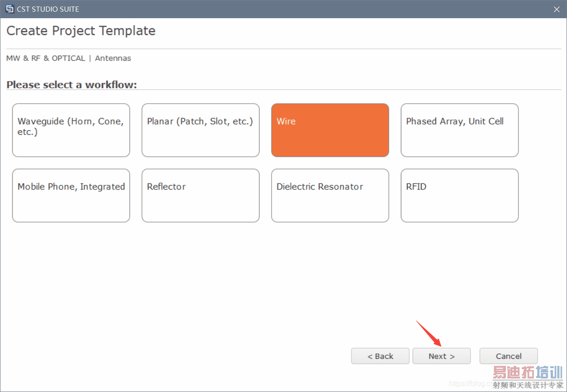Click the Create Project Template heading
The image size is (567, 392).
(81, 31)
